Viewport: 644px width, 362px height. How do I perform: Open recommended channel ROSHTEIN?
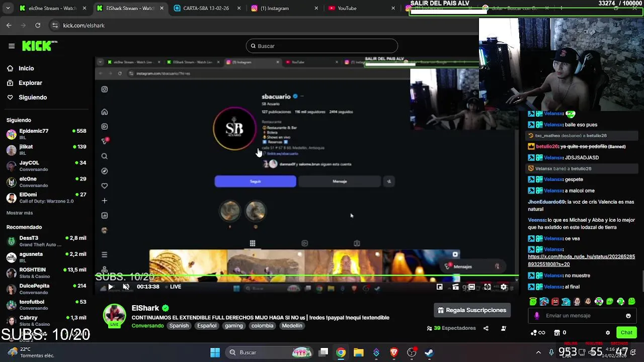coord(46,273)
